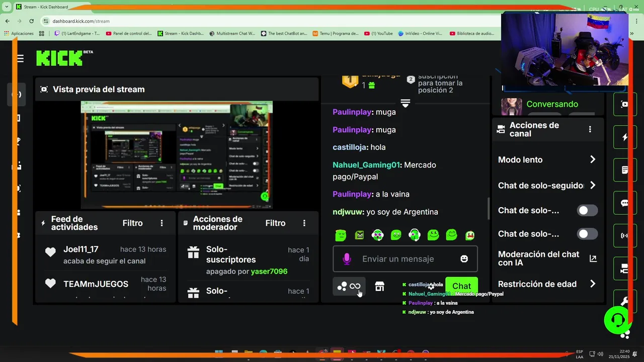Toggle the first Chat de solo- switch
Viewport: 644px width, 362px height.
(x=587, y=211)
